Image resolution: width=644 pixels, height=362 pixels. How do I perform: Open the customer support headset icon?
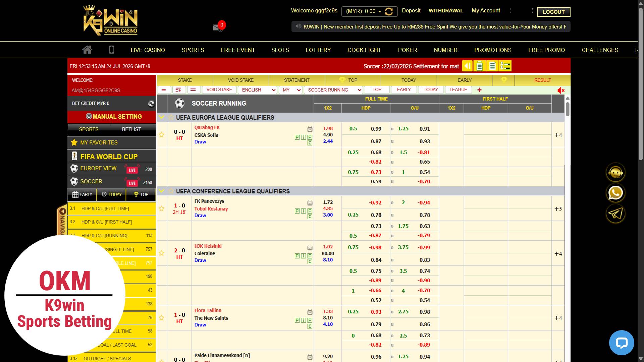click(x=615, y=172)
